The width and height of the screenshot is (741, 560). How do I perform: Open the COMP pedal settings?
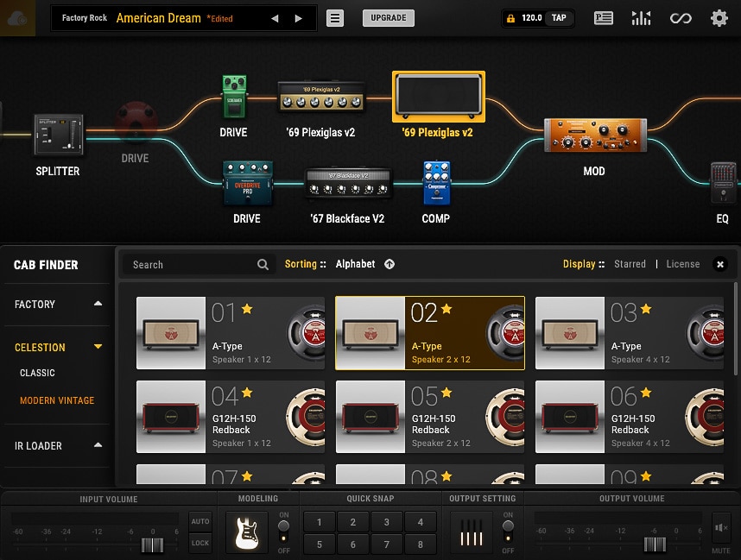[x=435, y=182]
